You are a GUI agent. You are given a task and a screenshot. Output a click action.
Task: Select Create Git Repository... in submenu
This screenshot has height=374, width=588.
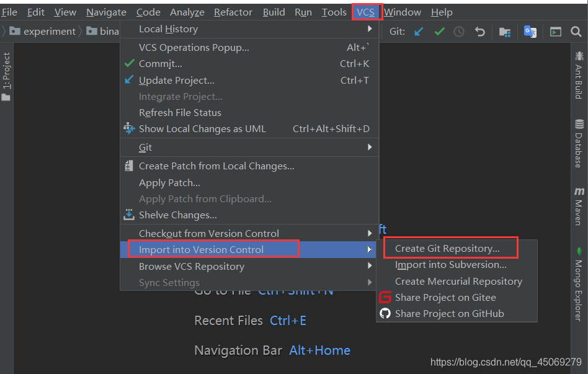coord(457,248)
